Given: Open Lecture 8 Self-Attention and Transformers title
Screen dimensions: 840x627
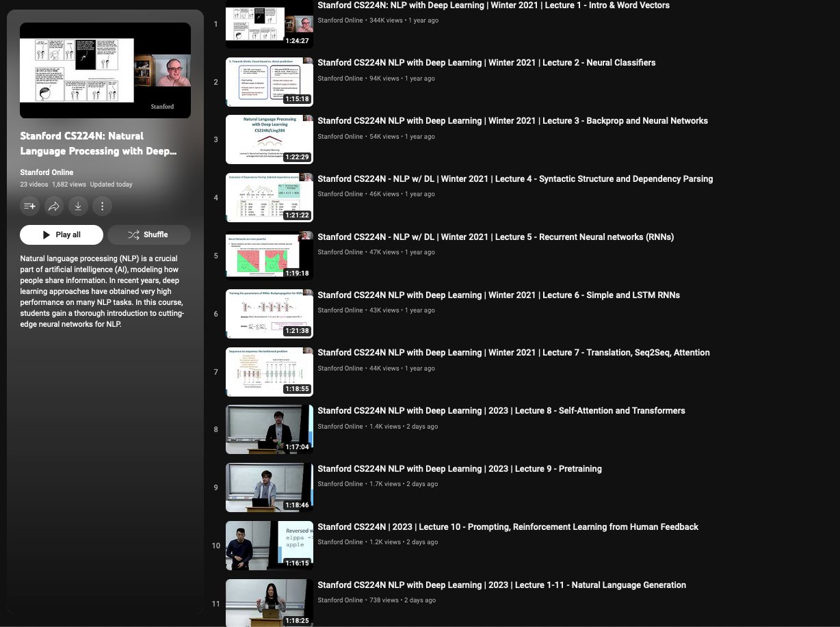Looking at the screenshot, I should point(501,410).
